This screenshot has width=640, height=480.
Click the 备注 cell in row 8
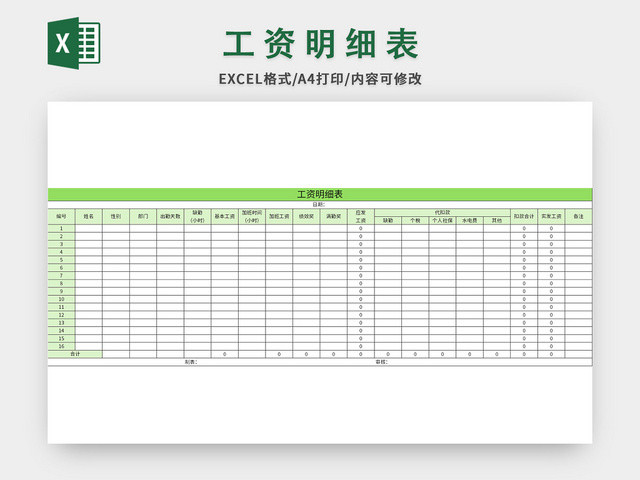(x=579, y=283)
